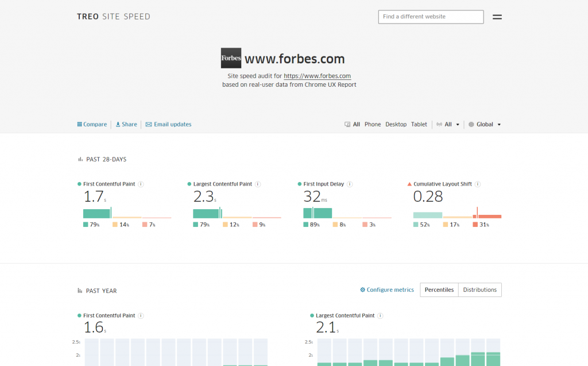The height and width of the screenshot is (366, 588).
Task: Click the Cumulative Layout Shift distribution bar
Action: (x=457, y=213)
